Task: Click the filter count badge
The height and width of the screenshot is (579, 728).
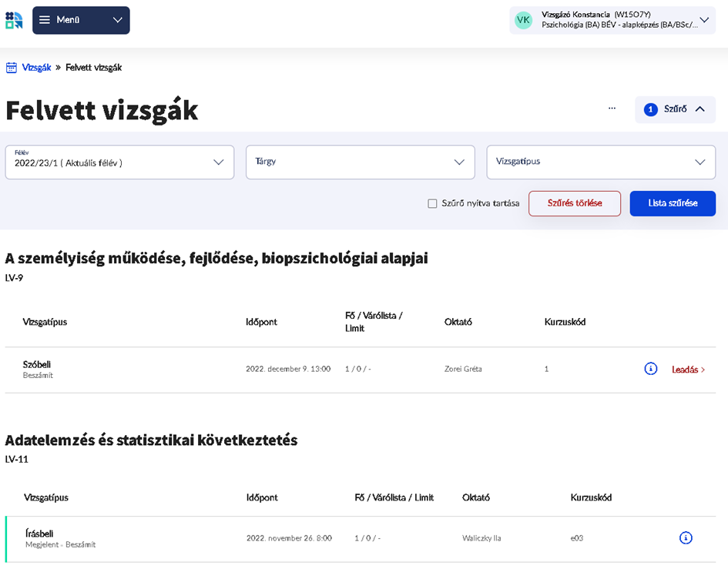Action: pos(650,109)
